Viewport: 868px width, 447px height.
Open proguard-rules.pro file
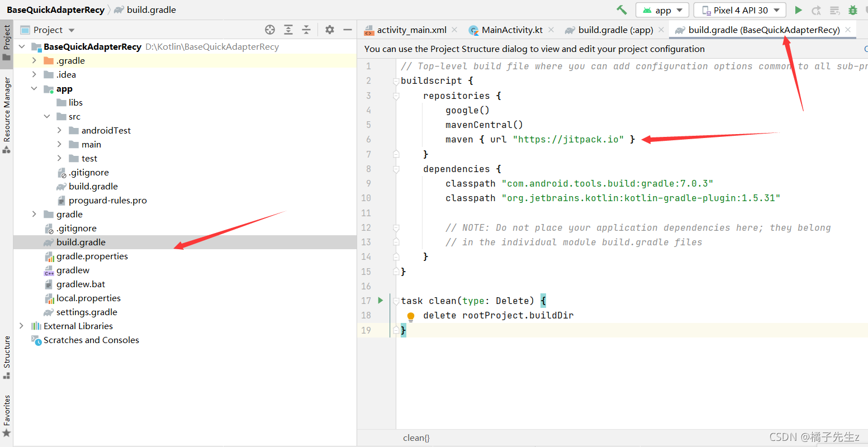point(102,200)
